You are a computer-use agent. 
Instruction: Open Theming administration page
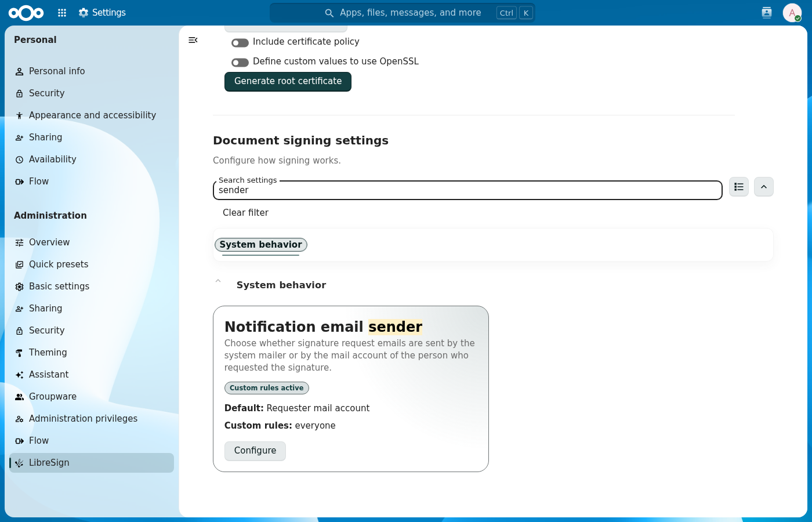coord(92,353)
